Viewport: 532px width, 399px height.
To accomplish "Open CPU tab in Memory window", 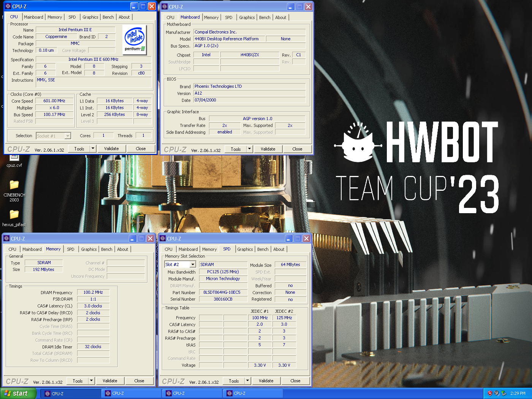I will tap(13, 249).
